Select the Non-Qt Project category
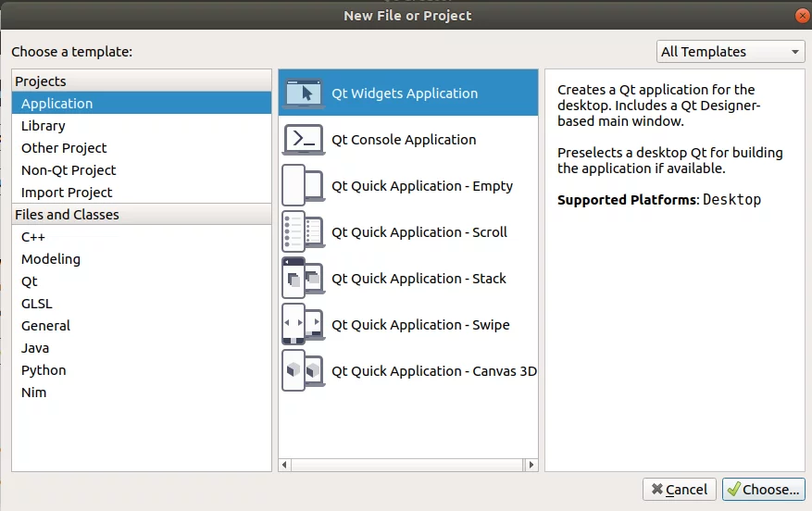The height and width of the screenshot is (511, 812). click(142, 169)
